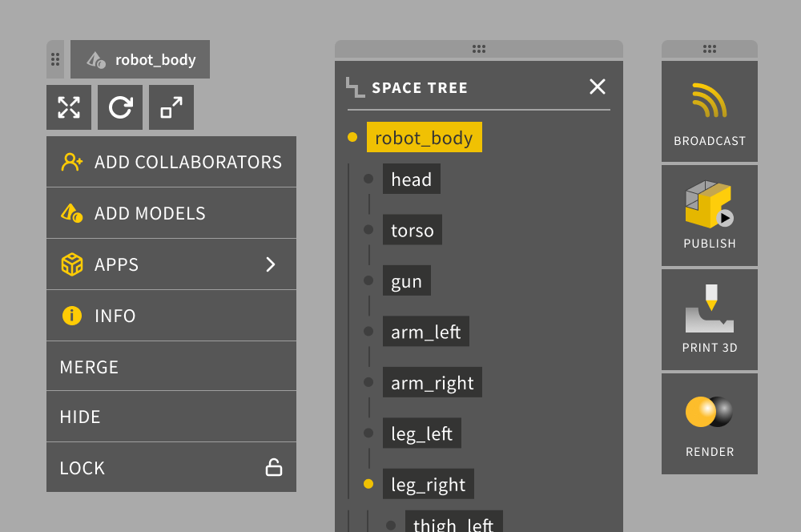Choose Add Models from the menu
This screenshot has height=532, width=801.
tap(171, 213)
